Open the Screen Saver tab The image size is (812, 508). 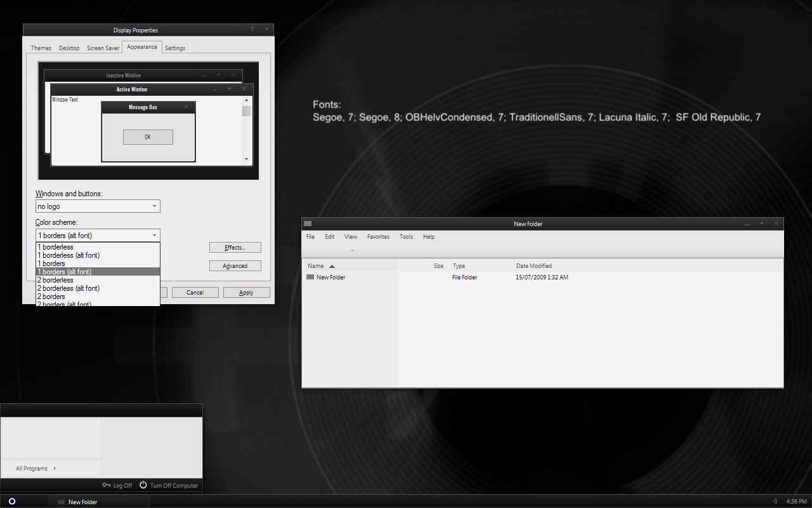point(103,48)
